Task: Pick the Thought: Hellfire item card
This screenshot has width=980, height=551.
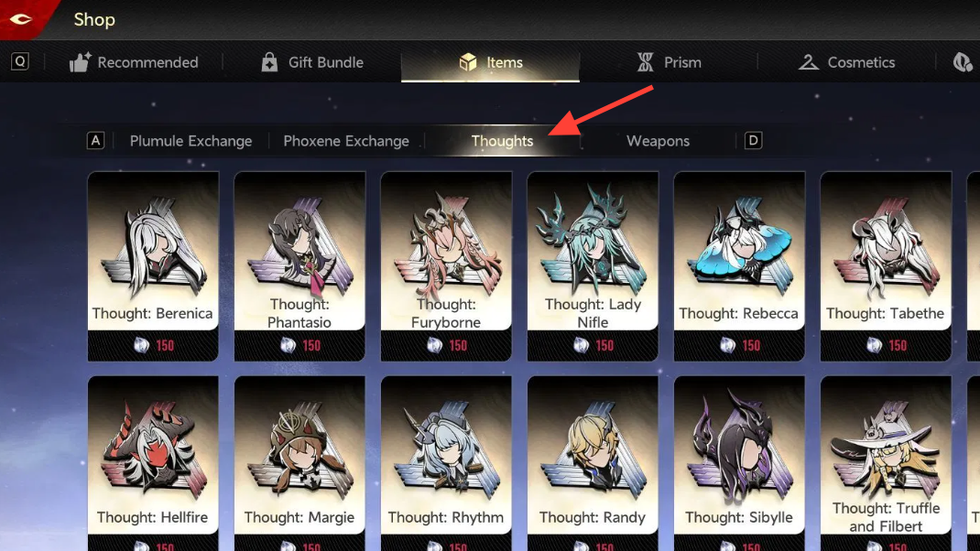Action: click(153, 463)
